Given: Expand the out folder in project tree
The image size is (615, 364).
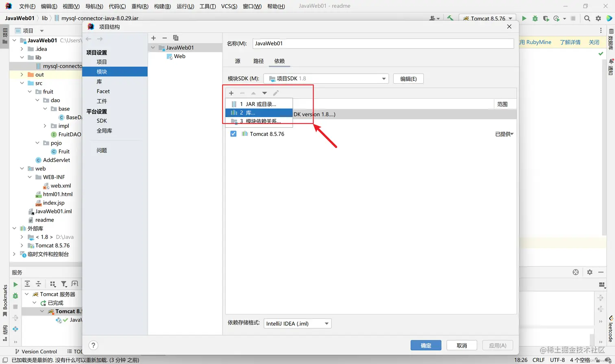Looking at the screenshot, I should pyautogui.click(x=22, y=74).
